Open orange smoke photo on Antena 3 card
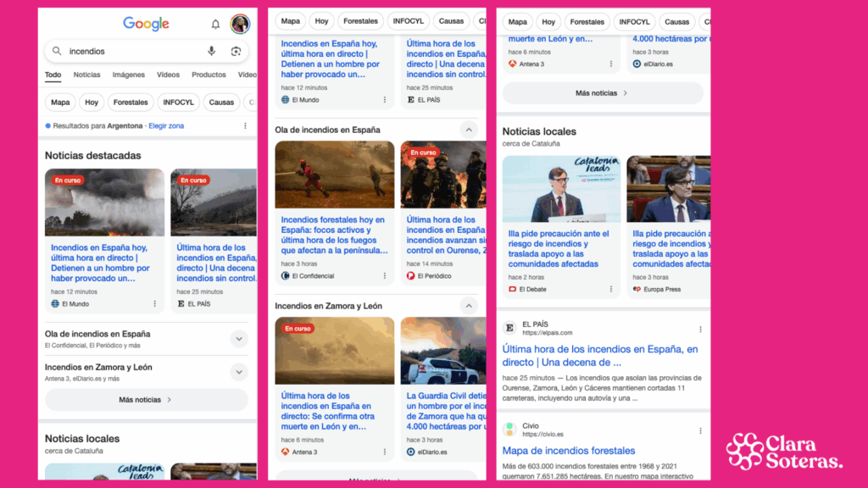 click(334, 351)
